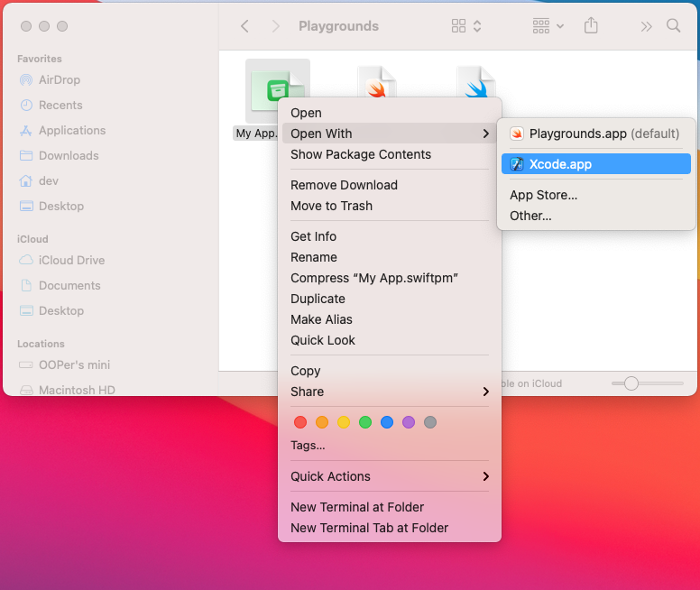Expand Open With submenu arrow
The height and width of the screenshot is (590, 700).
485,134
